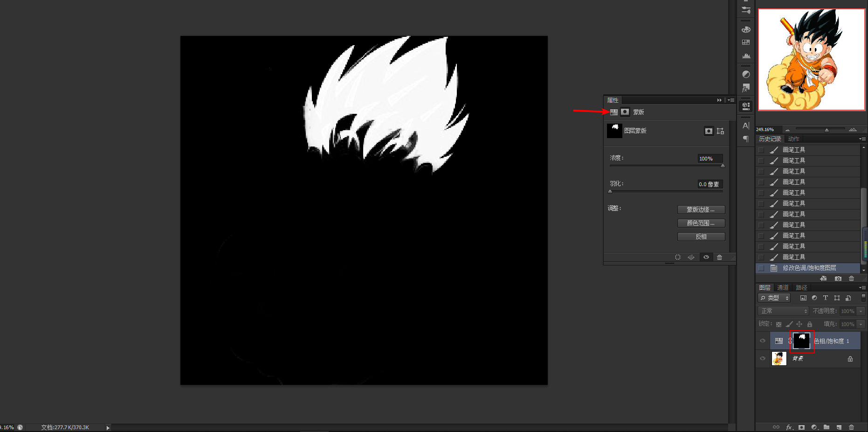Turn layer filtering switch on or off

coord(863,297)
